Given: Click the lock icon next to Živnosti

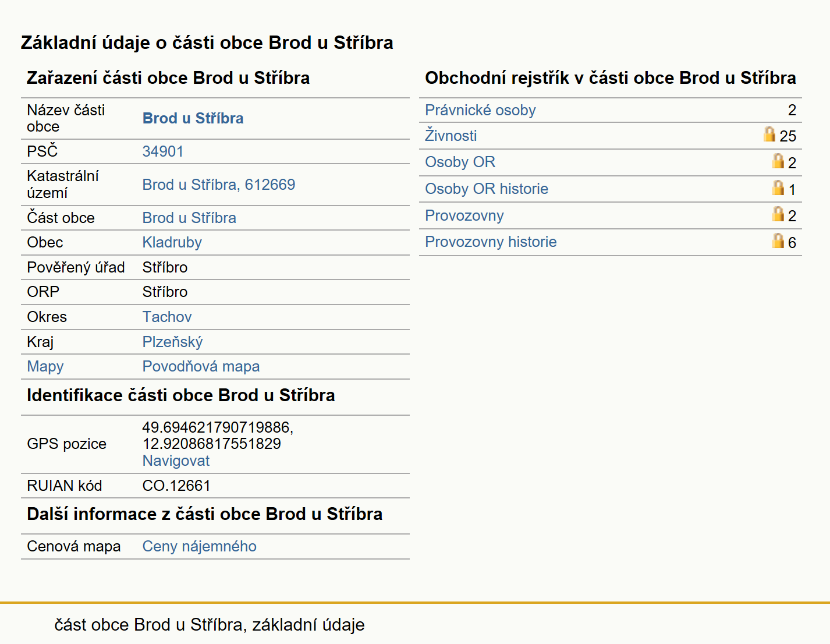Looking at the screenshot, I should tap(769, 135).
